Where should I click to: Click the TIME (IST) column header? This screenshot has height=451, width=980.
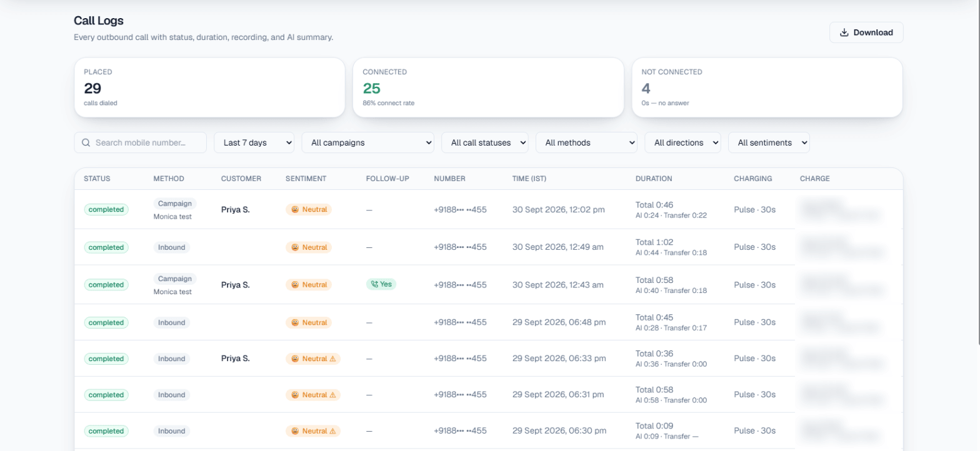click(529, 179)
